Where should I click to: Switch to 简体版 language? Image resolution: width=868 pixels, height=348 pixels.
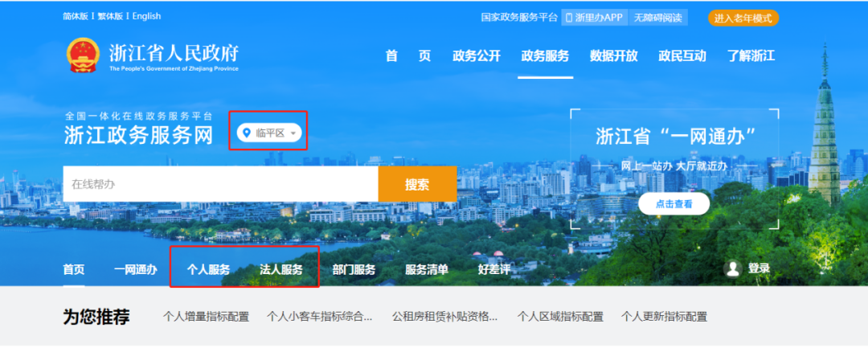(x=76, y=16)
